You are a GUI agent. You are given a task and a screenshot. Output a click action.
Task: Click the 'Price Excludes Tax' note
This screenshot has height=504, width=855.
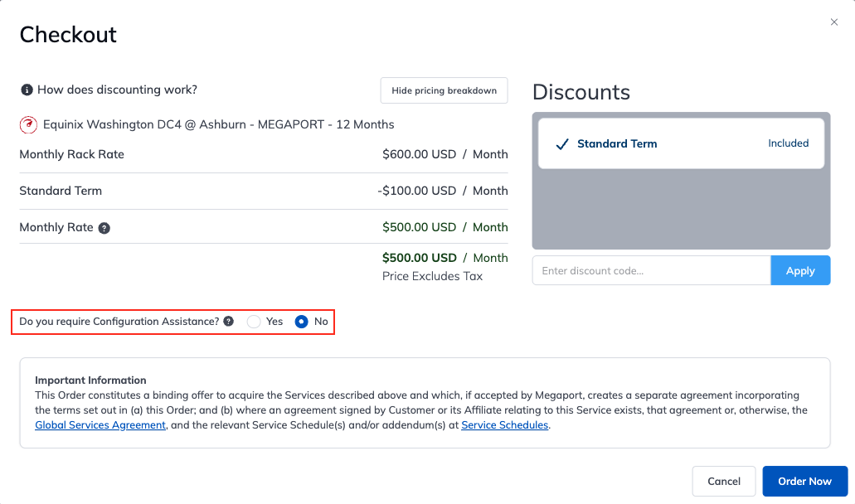(432, 276)
